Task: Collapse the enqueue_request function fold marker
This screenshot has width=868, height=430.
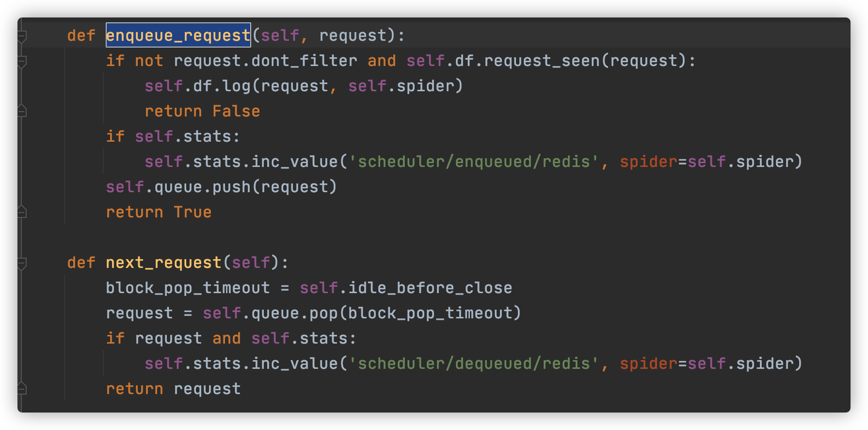Action: (x=22, y=36)
